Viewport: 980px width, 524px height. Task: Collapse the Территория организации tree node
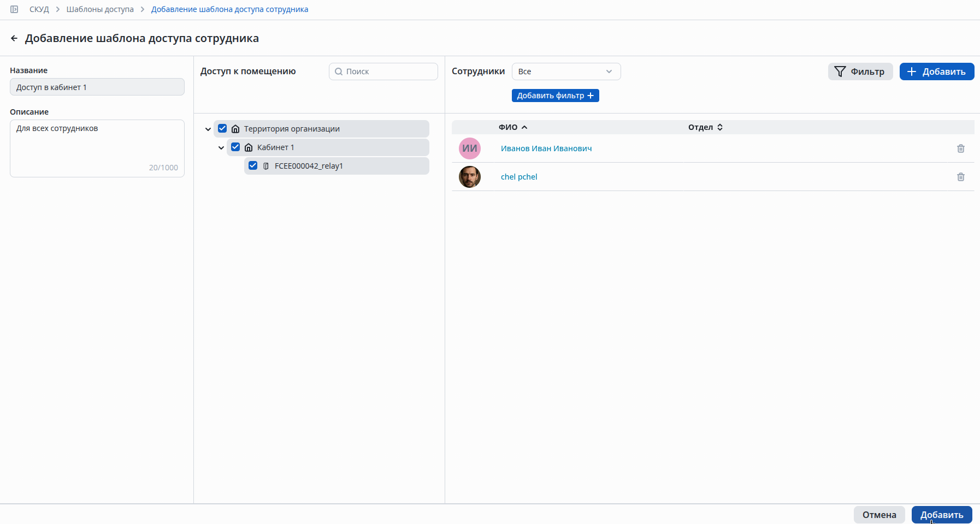pos(208,129)
